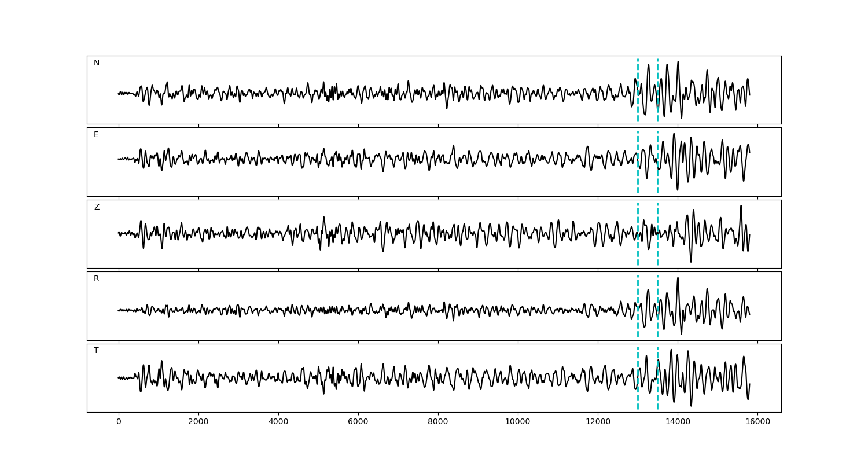Click the N channel label

(97, 63)
